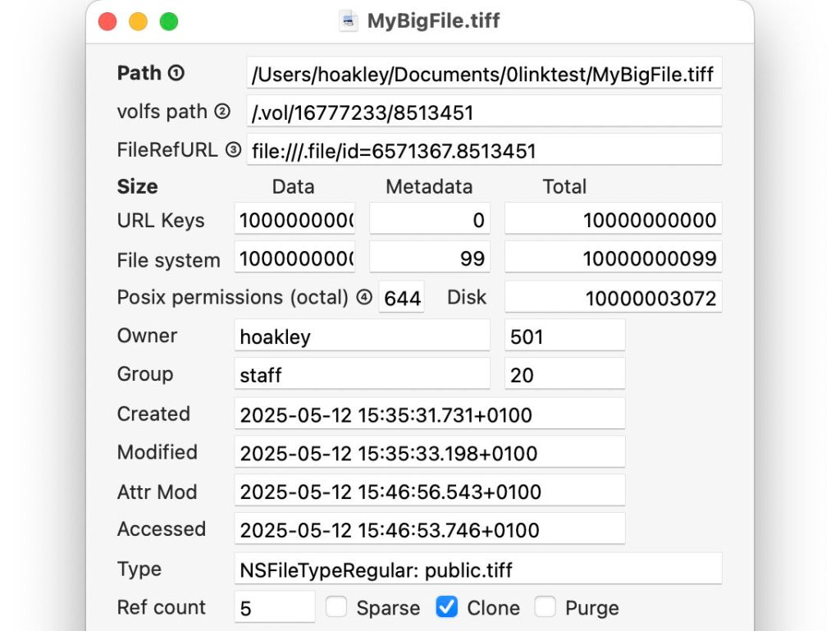The image size is (840, 631).
Task: Click the circled 2 icon beside volfs path
Action: pyautogui.click(x=221, y=112)
